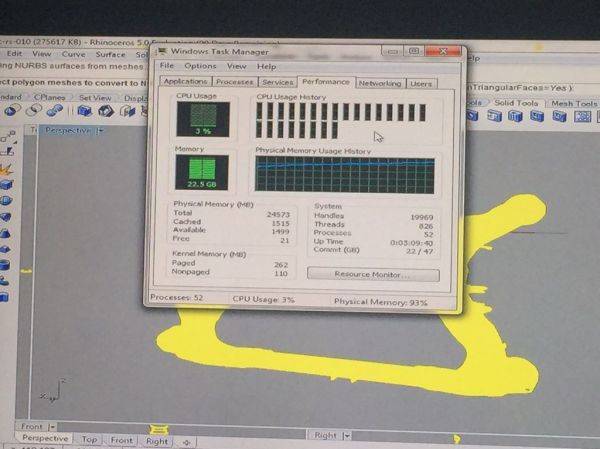Select the Set View toolbar tab
This screenshot has width=600, height=449.
[x=95, y=98]
